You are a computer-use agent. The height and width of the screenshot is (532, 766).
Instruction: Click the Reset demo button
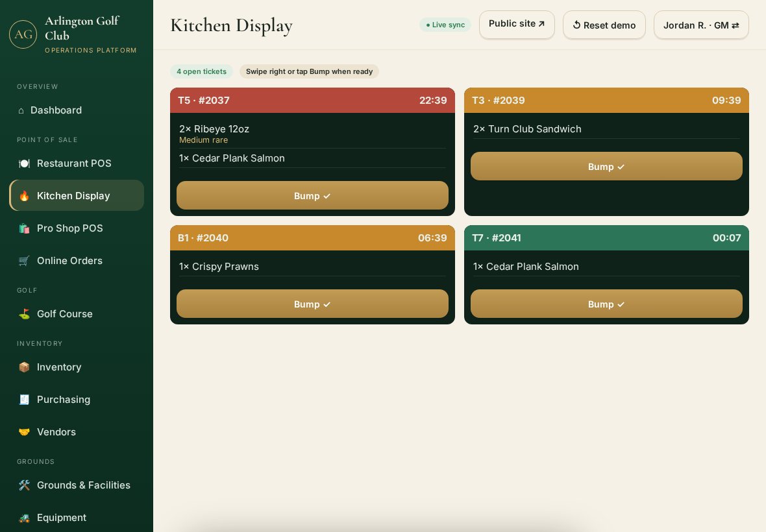pos(604,25)
